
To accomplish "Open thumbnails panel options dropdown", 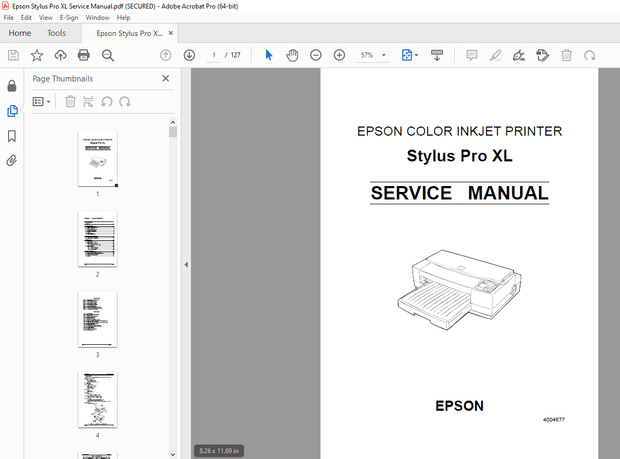I will coord(42,102).
